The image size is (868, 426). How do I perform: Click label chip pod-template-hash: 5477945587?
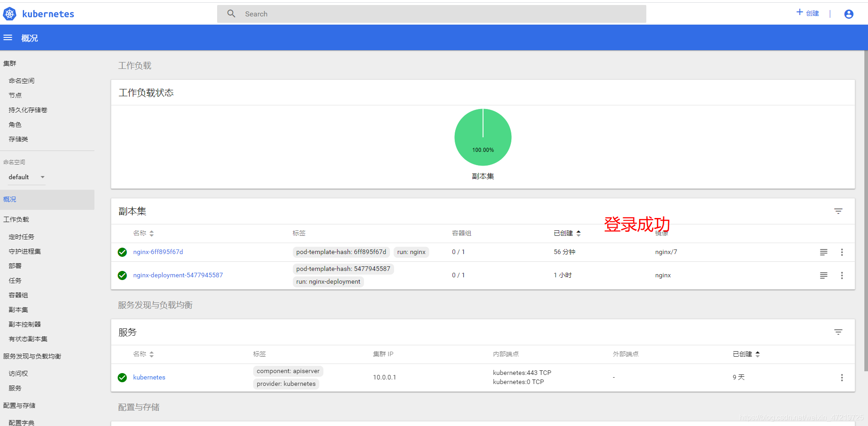[x=343, y=269]
